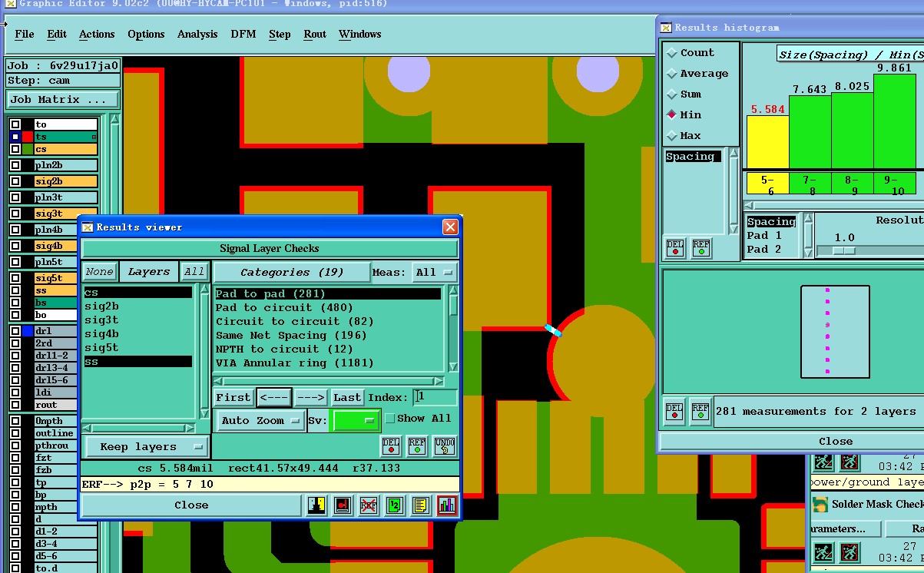Select Pad 1 in the histogram list
This screenshot has height=573, width=924.
pos(764,236)
